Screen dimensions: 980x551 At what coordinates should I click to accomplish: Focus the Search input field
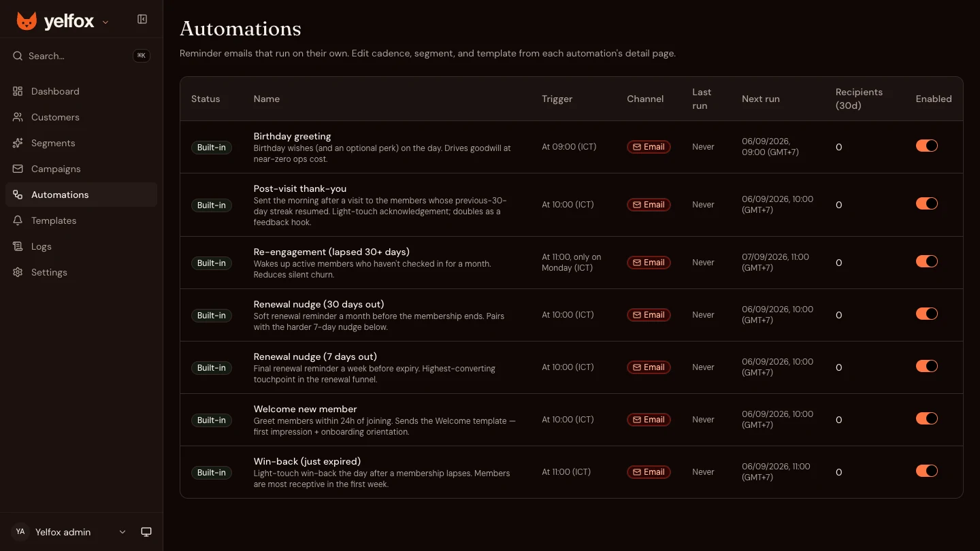click(81, 56)
